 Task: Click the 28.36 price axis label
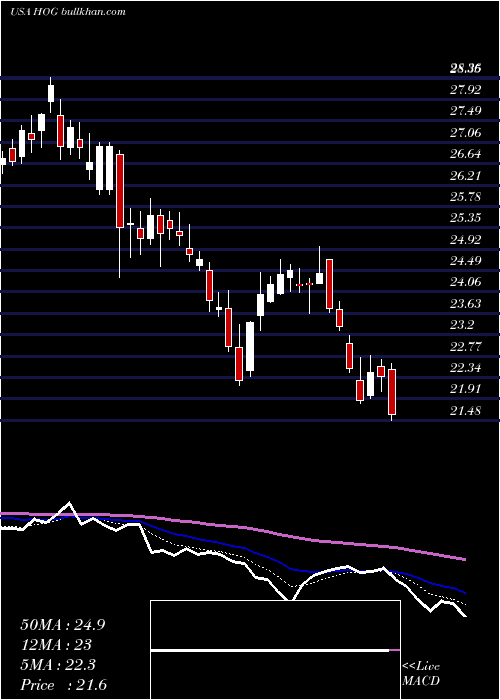[466, 69]
